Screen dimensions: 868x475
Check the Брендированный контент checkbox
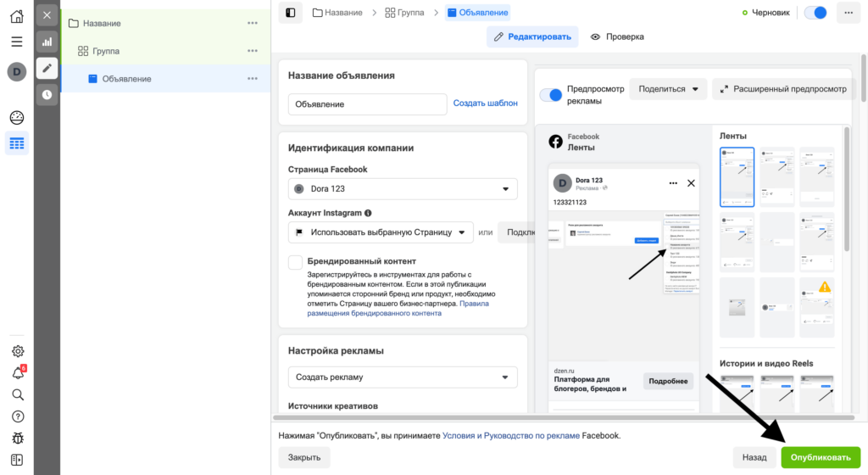295,262
